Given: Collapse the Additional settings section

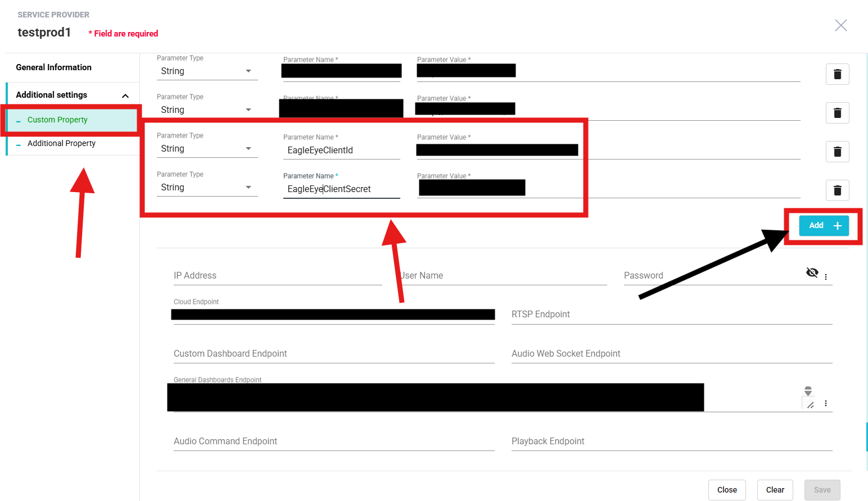Looking at the screenshot, I should tap(125, 95).
